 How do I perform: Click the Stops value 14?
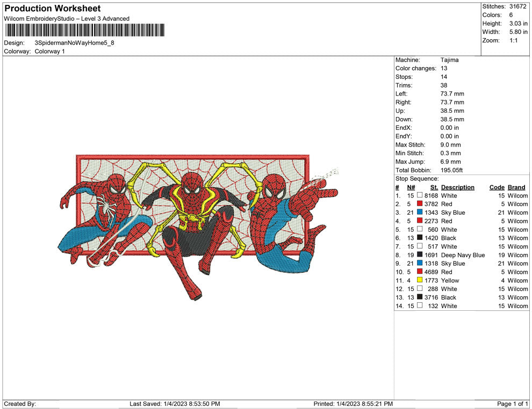click(444, 77)
